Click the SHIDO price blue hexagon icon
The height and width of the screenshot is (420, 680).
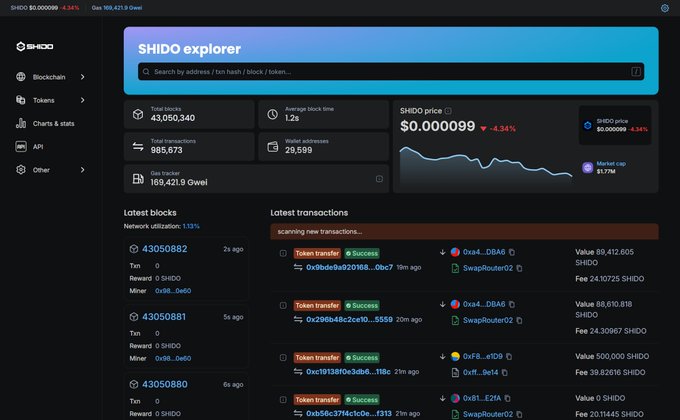[588, 125]
